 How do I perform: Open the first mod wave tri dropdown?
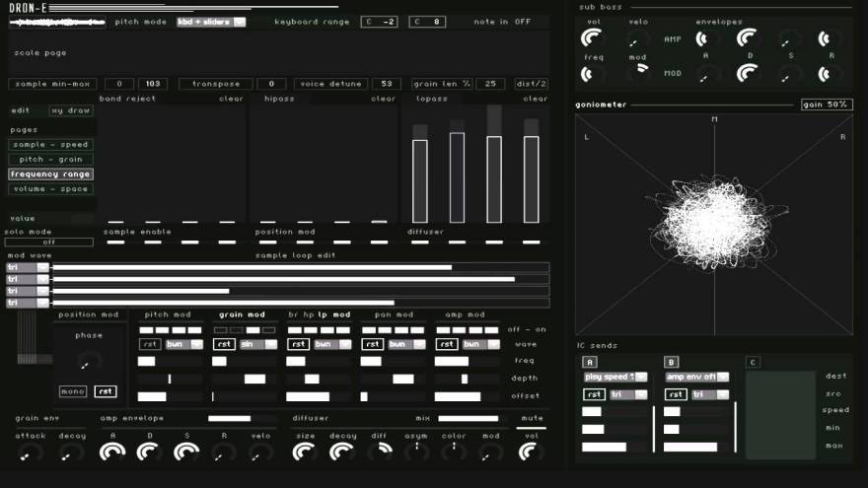pos(28,267)
